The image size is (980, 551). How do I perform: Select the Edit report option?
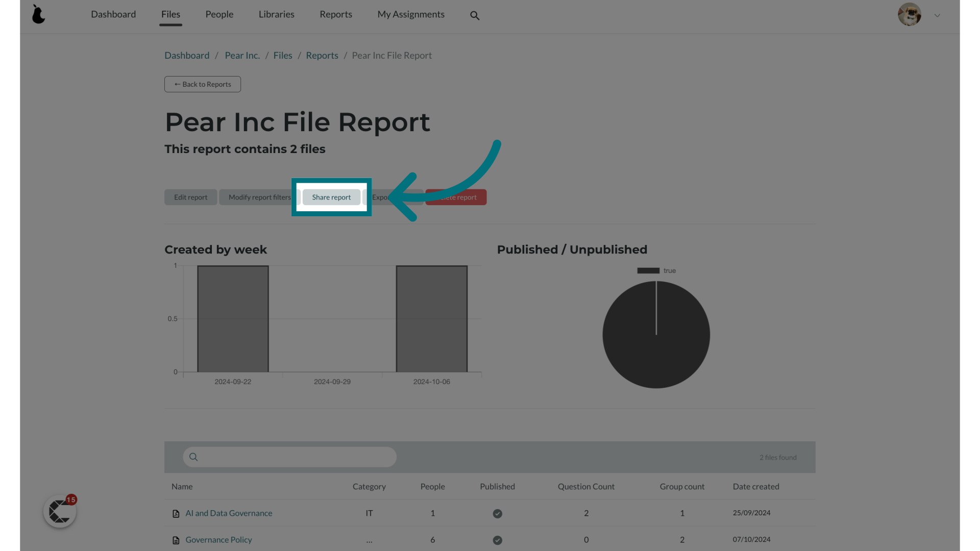[x=190, y=197]
